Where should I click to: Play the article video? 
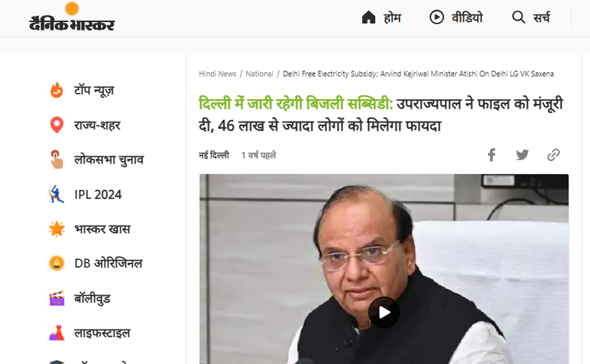(x=384, y=312)
